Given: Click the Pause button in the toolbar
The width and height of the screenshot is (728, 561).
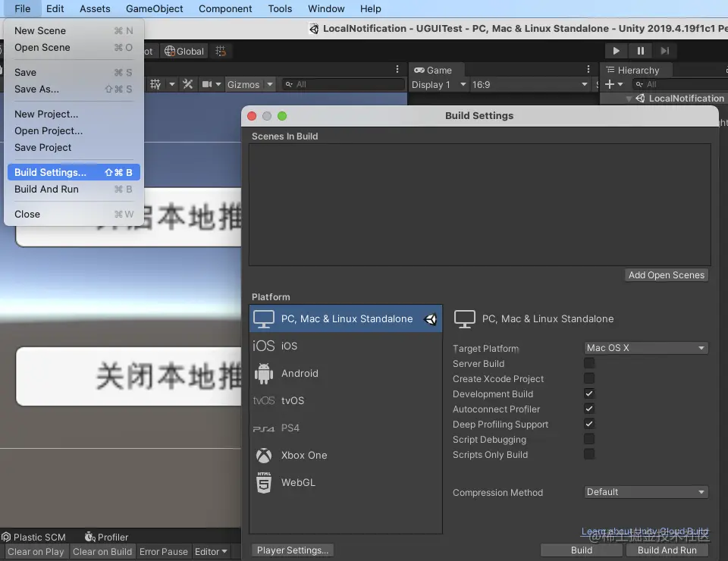Looking at the screenshot, I should pos(640,51).
